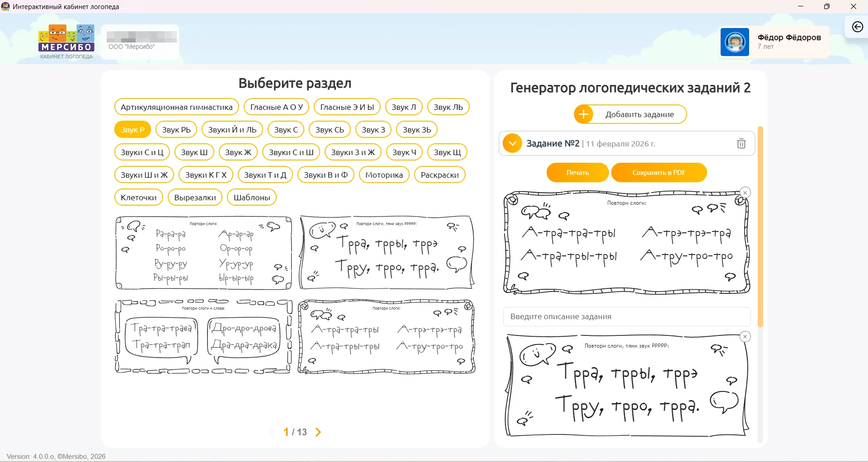Click the orange scrollbar in the task panel
The height and width of the screenshot is (462, 868).
tap(760, 226)
